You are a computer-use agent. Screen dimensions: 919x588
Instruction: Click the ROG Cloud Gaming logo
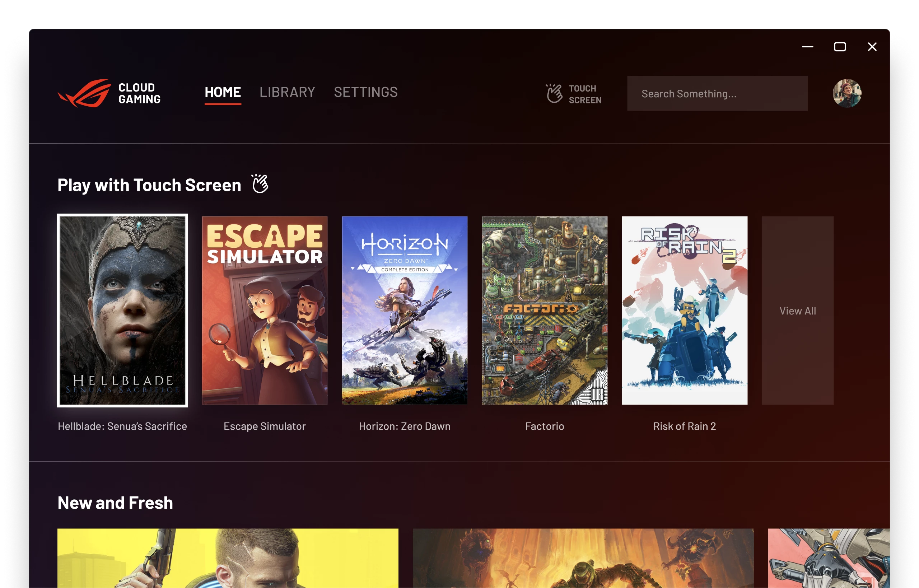[109, 93]
